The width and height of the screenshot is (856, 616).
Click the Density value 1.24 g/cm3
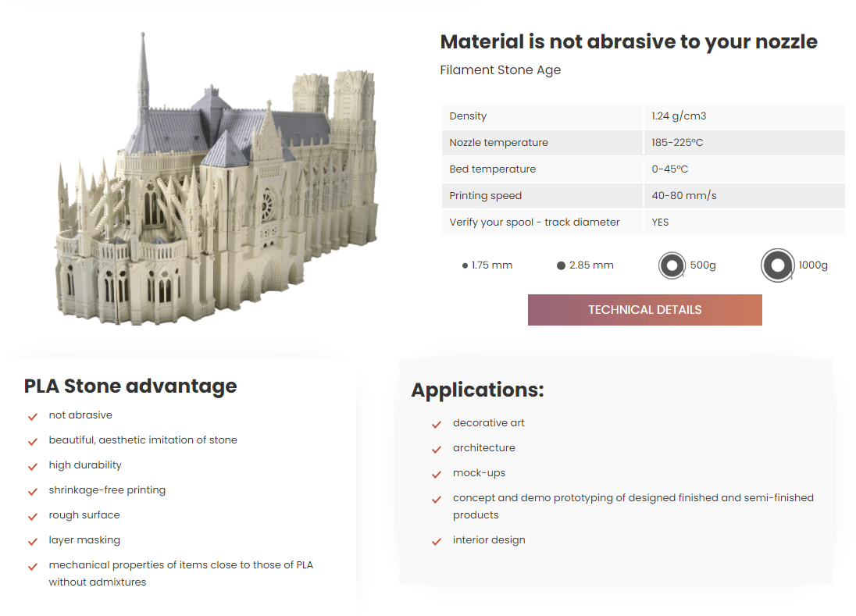(x=679, y=116)
